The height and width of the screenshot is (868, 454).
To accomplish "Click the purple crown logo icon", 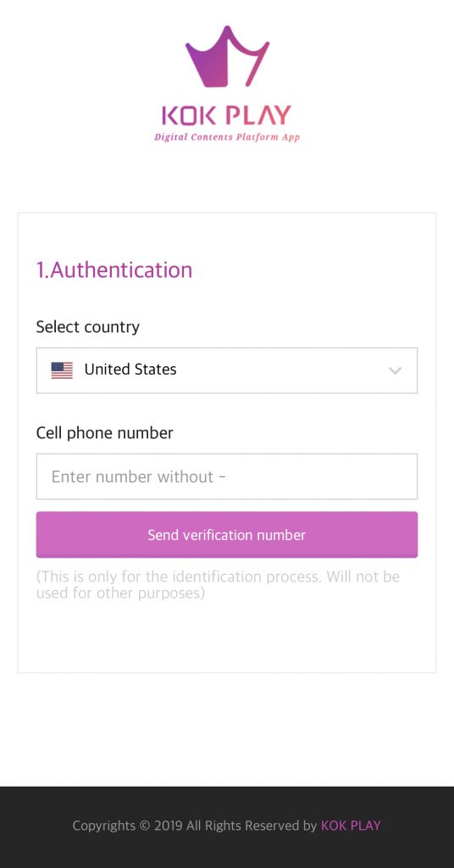I will click(x=227, y=57).
